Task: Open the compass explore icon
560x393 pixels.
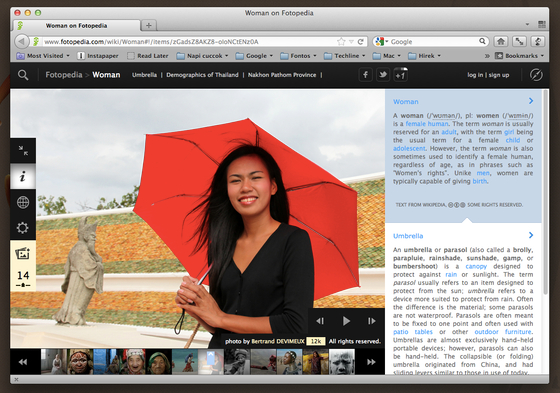Action: [x=536, y=75]
